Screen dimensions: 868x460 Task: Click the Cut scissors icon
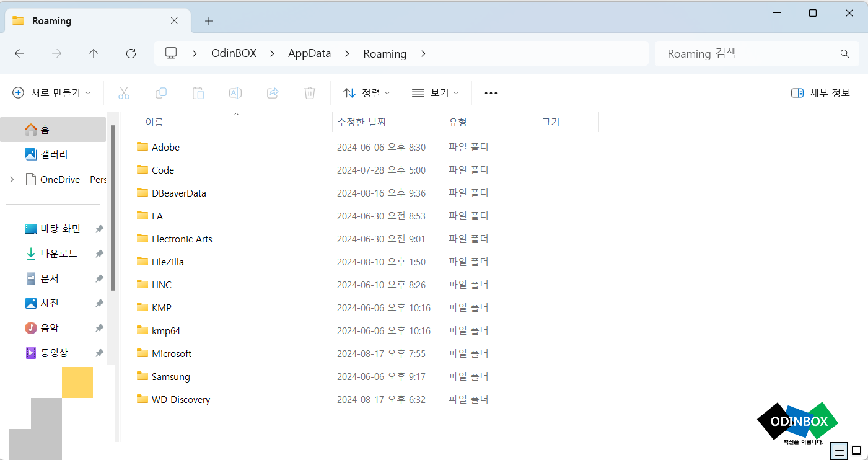tap(124, 93)
